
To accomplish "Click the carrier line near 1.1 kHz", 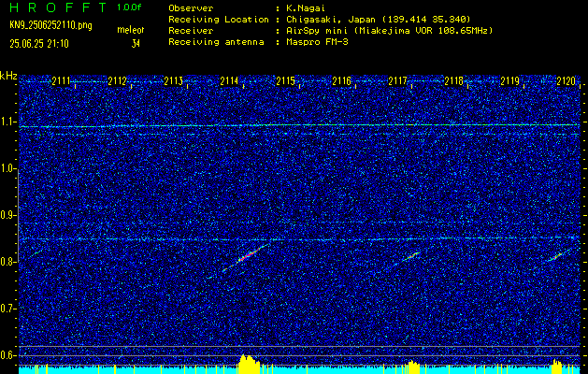I will click(299, 125).
